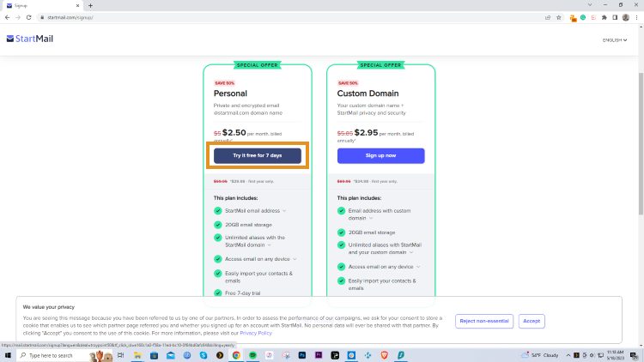Screen dimensions: 644x362
Task: Open the Chrome three-dot menu
Action: click(x=636, y=17)
